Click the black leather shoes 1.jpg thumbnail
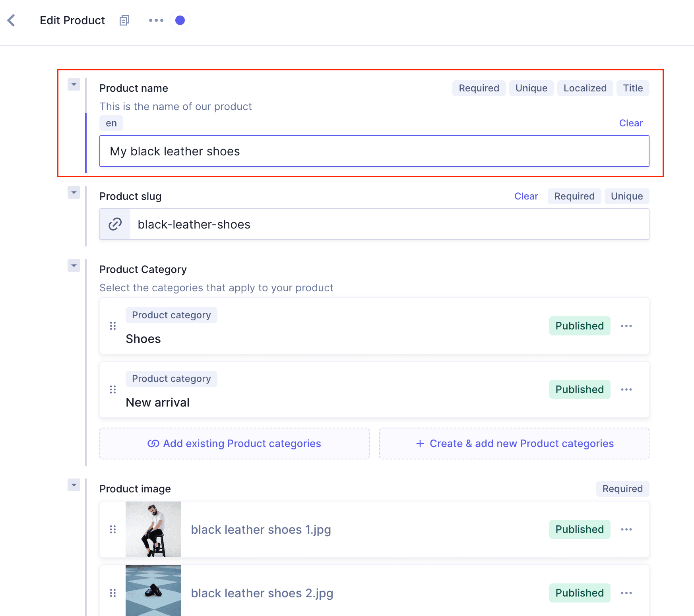The height and width of the screenshot is (616, 694). pos(153,529)
